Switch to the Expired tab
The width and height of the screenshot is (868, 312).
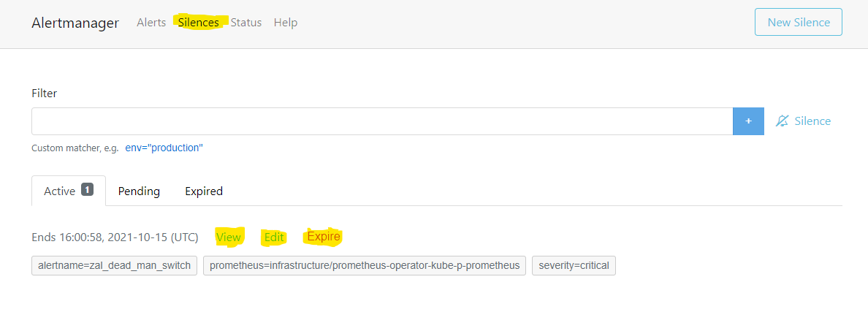pos(204,191)
